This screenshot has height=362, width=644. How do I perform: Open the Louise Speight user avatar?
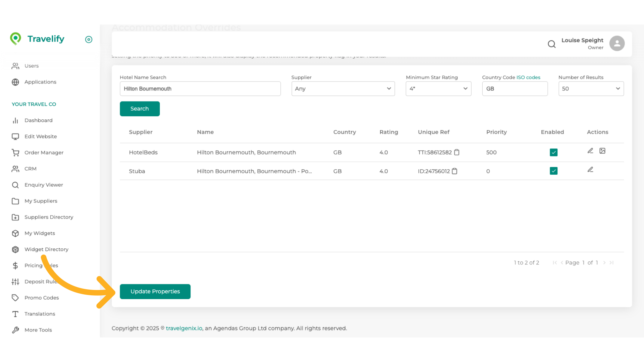(617, 44)
